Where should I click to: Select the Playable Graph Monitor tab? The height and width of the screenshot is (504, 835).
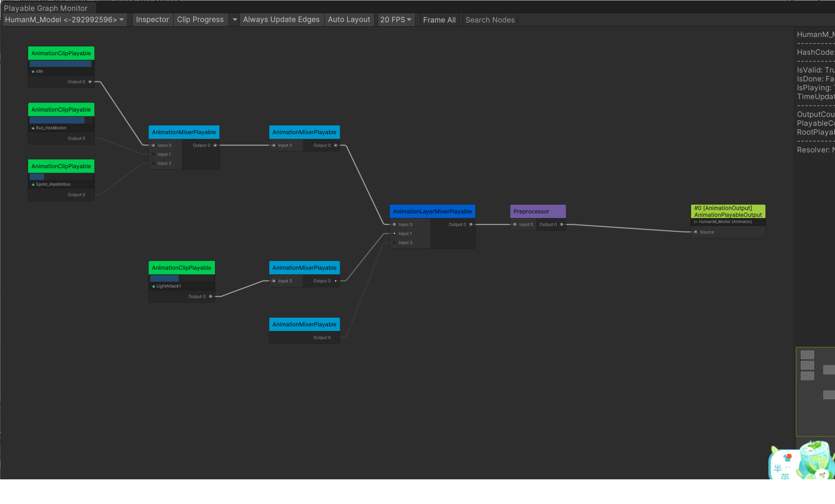[x=46, y=8]
